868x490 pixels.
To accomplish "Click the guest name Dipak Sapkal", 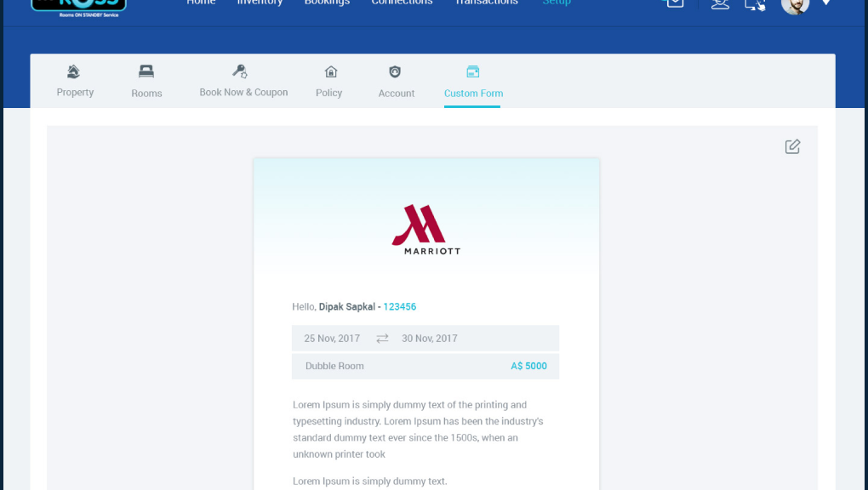I will click(x=346, y=307).
